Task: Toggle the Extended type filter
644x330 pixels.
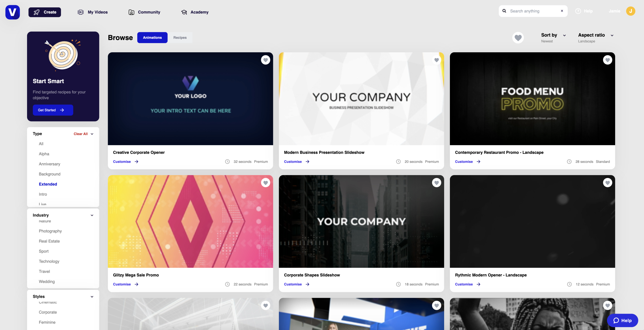Action: [48, 184]
